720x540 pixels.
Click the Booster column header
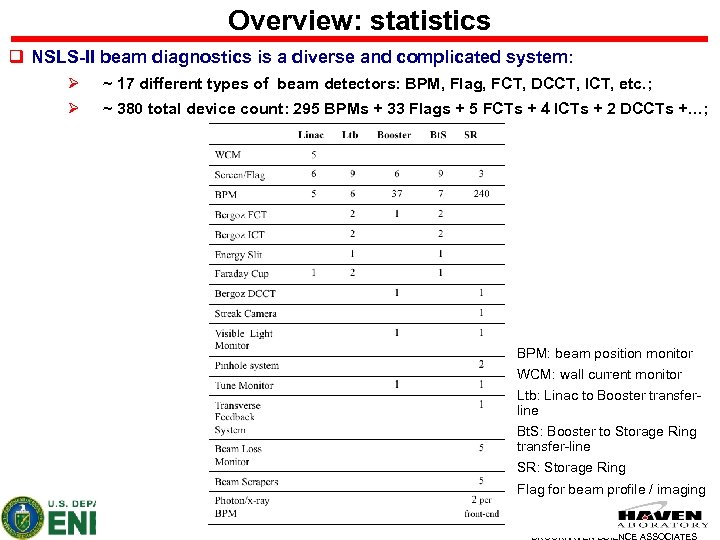[x=394, y=135]
